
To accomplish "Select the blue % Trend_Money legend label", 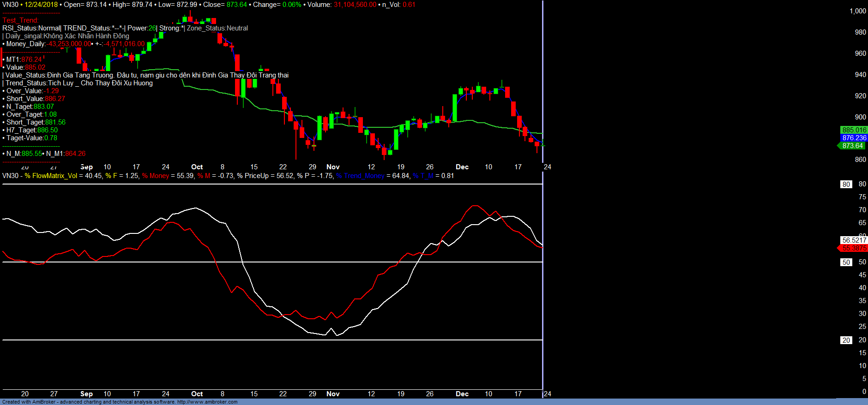I will 360,176.
